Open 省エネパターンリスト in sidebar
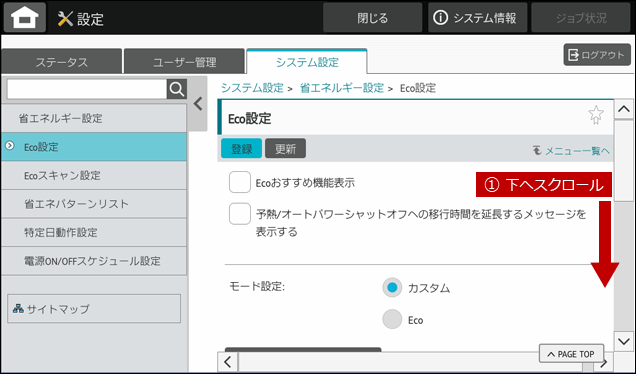Viewport: 636px width, 374px height. [94, 204]
